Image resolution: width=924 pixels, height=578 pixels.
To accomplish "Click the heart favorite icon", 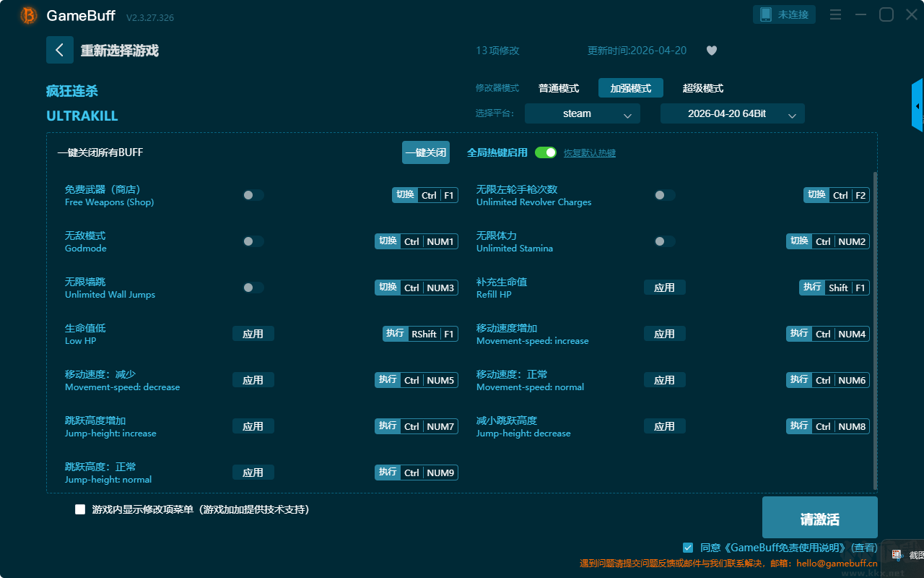I will click(x=712, y=51).
